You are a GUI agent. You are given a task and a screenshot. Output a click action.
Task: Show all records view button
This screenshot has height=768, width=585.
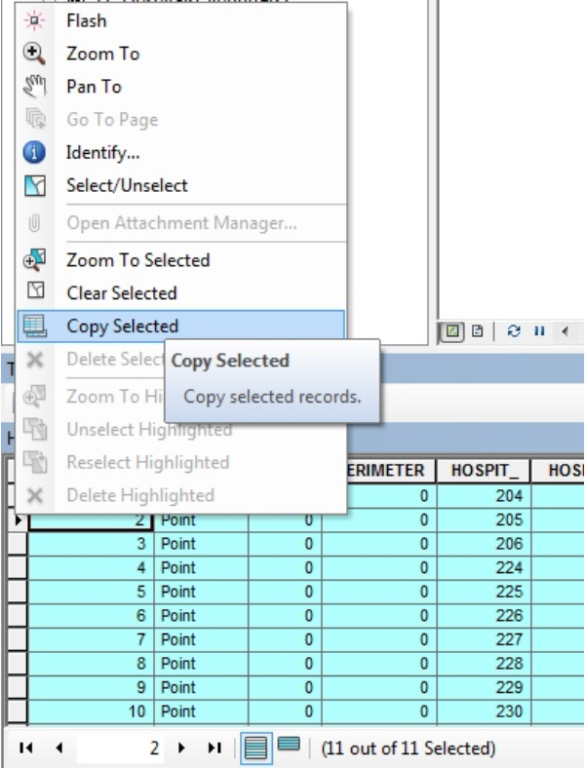(x=255, y=748)
